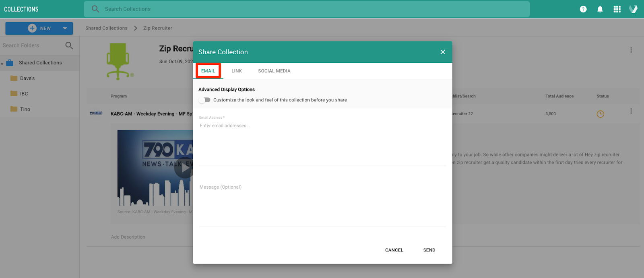Screen dimensions: 644x278
Task: Close the Share Collection dialog
Action: point(443,52)
